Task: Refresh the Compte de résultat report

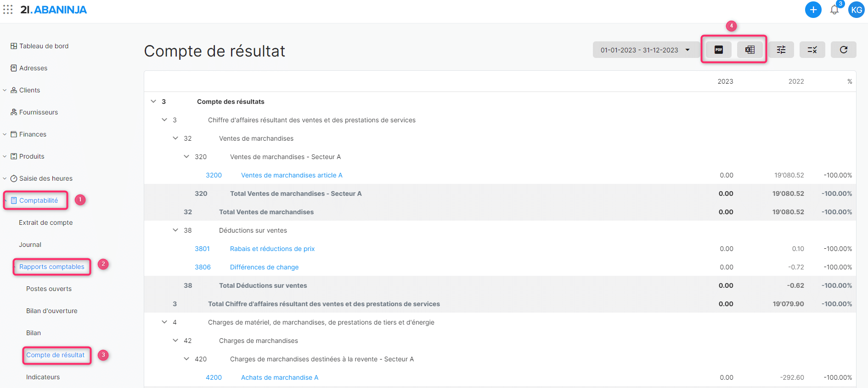Action: [x=844, y=50]
